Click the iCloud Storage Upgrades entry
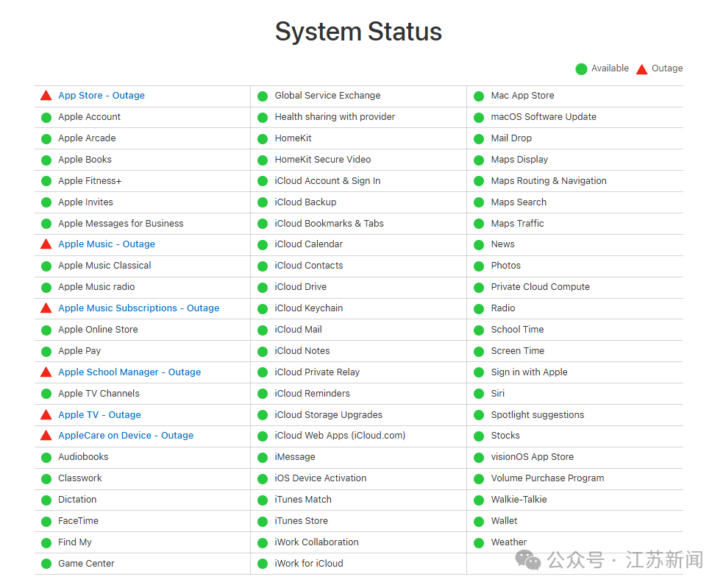Image resolution: width=726 pixels, height=588 pixels. click(329, 415)
